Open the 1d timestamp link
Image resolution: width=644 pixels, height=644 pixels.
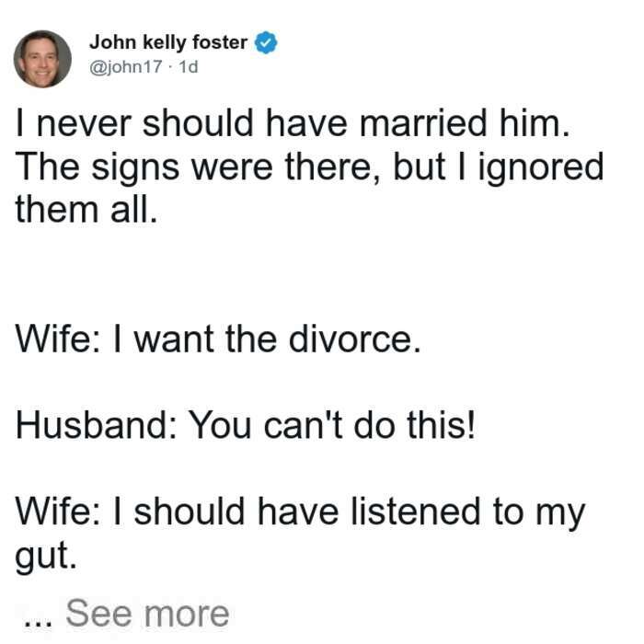189,66
